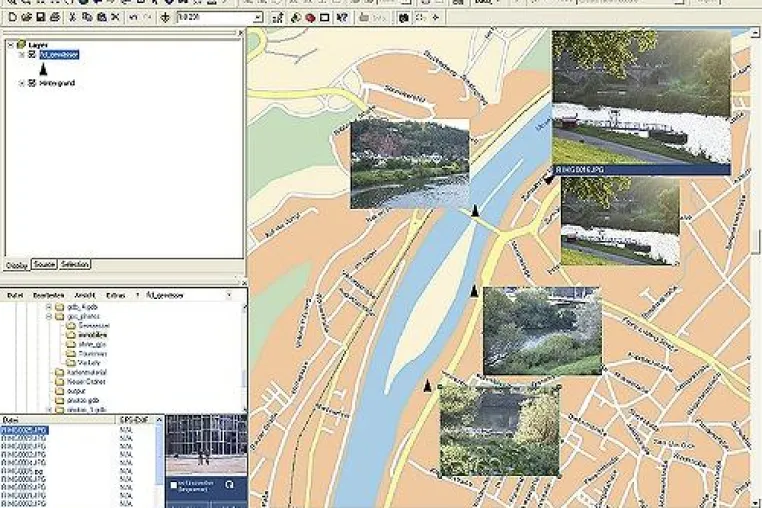Undo the last action
Screen dimensions: 762x508
(x=133, y=18)
